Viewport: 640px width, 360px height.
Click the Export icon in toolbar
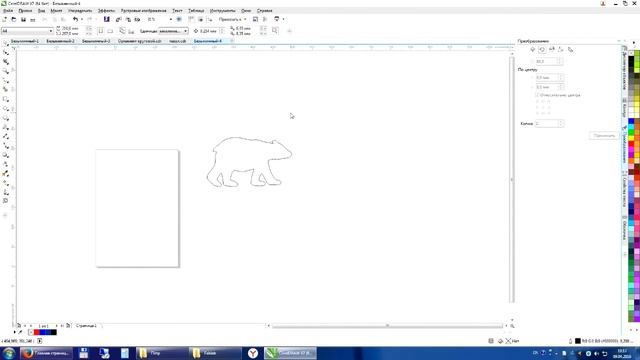click(x=128, y=19)
